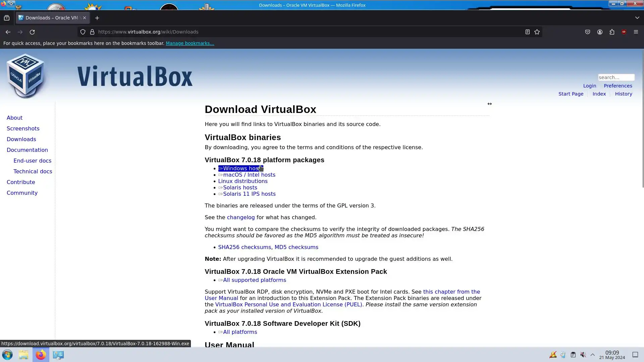Toggle the muted volume tray icon
Viewport: 644px width, 362px height.
[583, 355]
